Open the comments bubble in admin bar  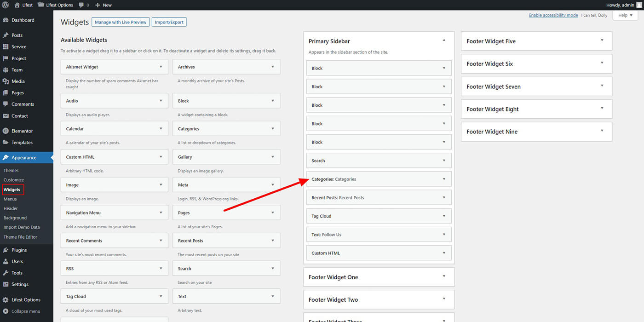tap(84, 5)
